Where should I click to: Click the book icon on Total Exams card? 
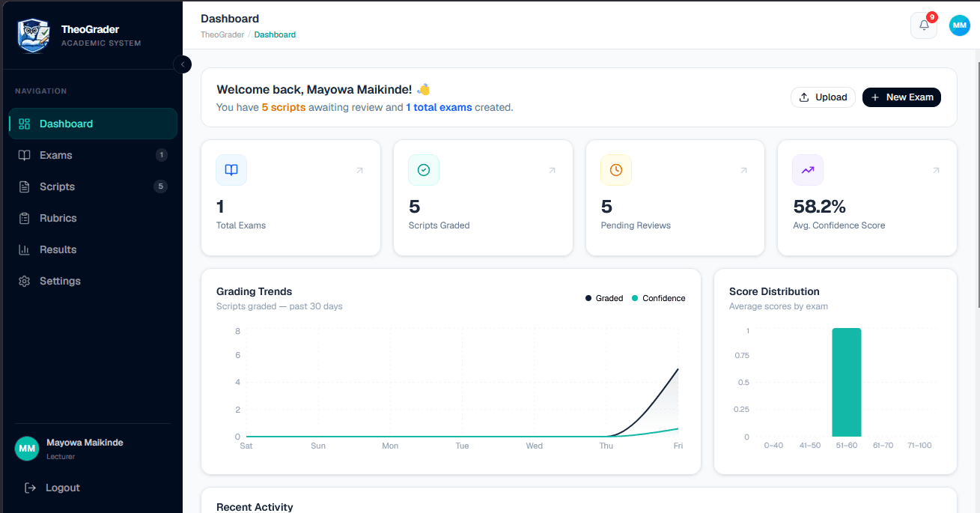(231, 170)
